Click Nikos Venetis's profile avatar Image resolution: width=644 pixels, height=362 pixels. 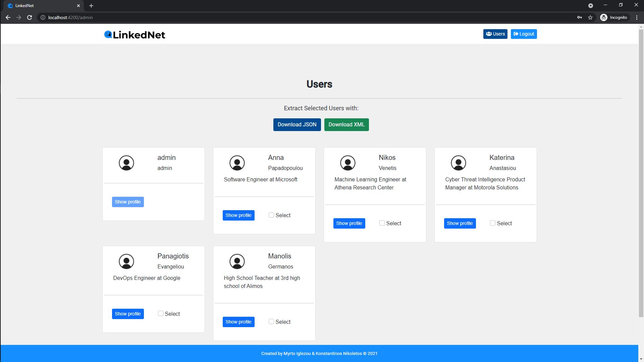coord(348,163)
